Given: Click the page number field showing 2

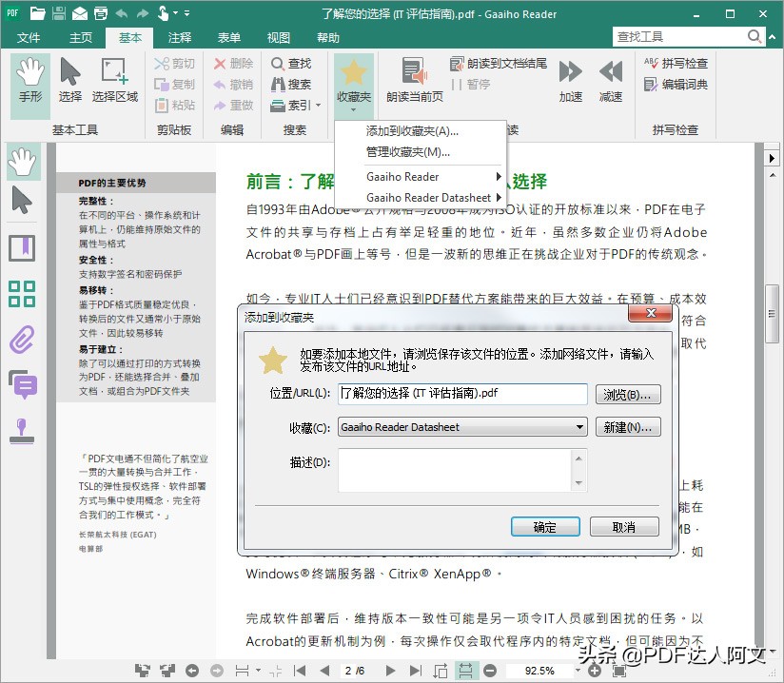Looking at the screenshot, I should 348,671.
